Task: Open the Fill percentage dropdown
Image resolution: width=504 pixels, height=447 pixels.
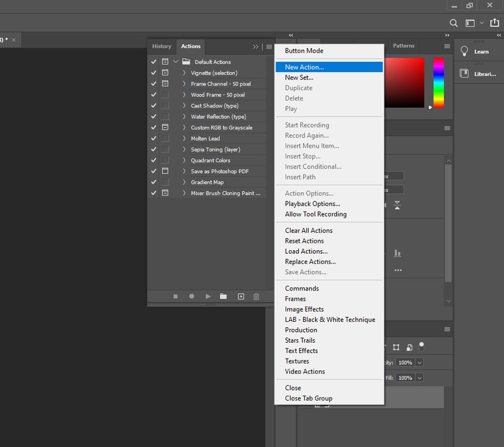Action: coord(419,377)
